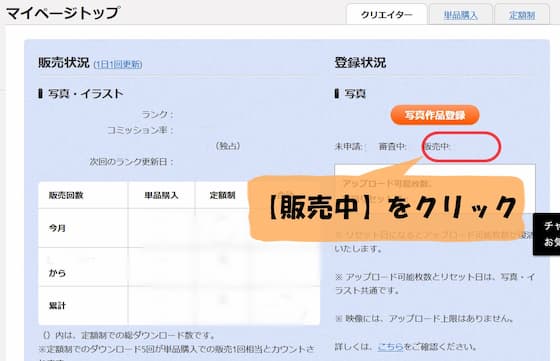Click the 販売回数 table header
Screen dimensions: 560x361
[x=66, y=195]
